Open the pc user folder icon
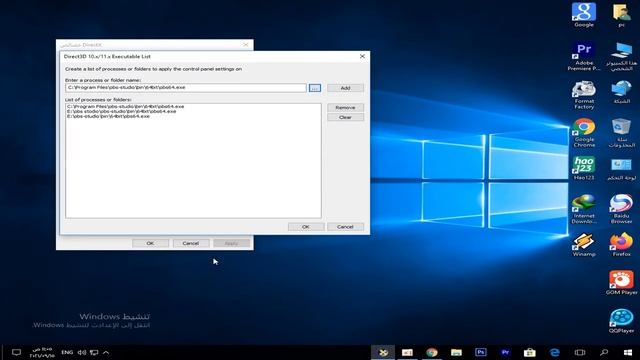 [621, 15]
